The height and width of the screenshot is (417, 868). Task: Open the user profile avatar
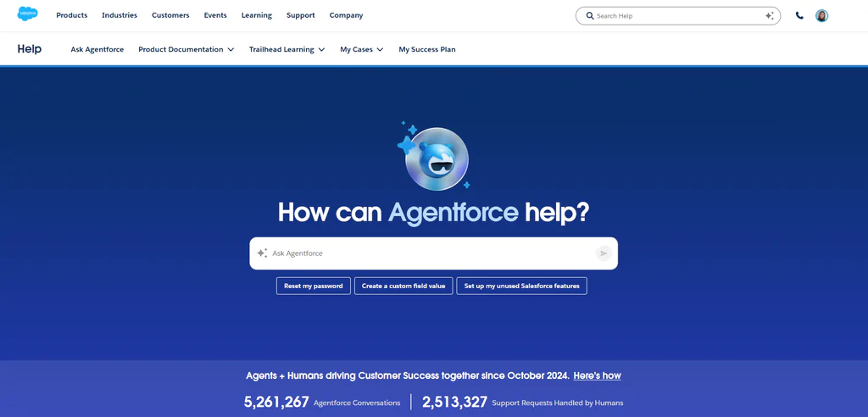pyautogui.click(x=821, y=16)
